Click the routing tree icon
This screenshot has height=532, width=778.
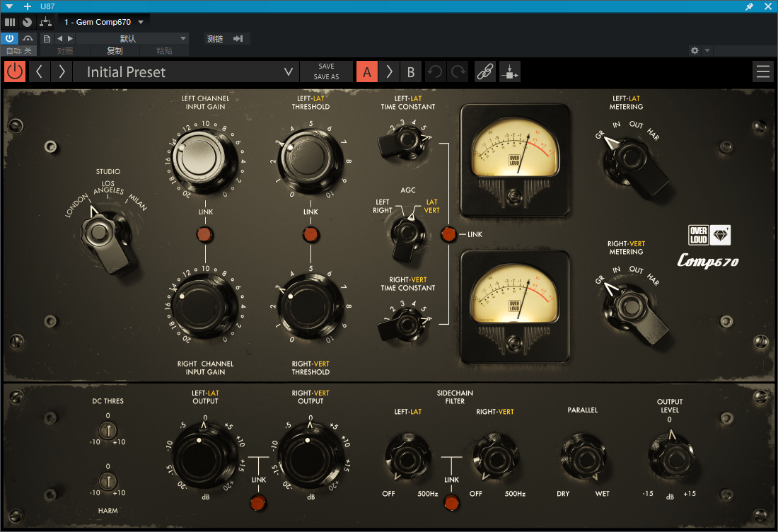coord(46,22)
